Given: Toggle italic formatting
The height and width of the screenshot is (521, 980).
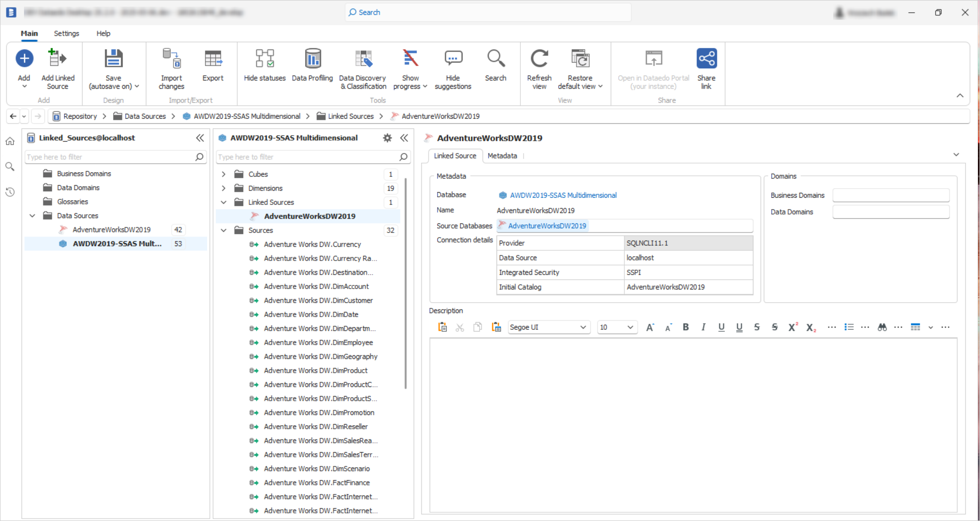Looking at the screenshot, I should pos(703,327).
